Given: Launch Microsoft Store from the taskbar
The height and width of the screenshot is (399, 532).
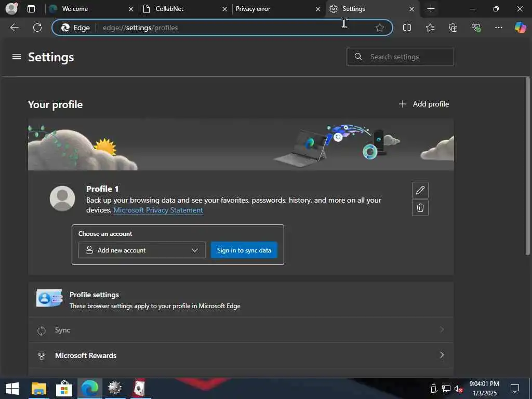Looking at the screenshot, I should [64, 389].
